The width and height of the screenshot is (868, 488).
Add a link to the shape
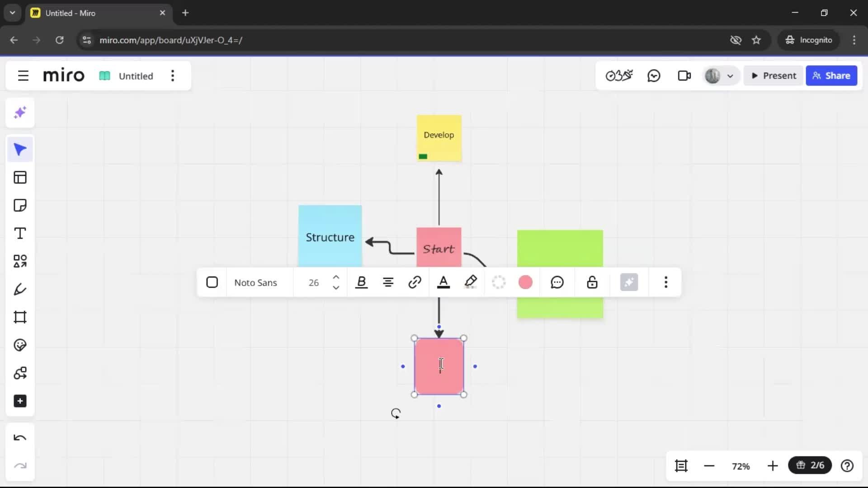point(415,282)
